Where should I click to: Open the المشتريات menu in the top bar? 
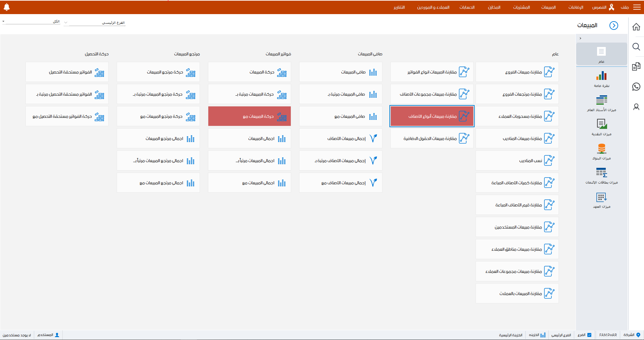(x=521, y=7)
